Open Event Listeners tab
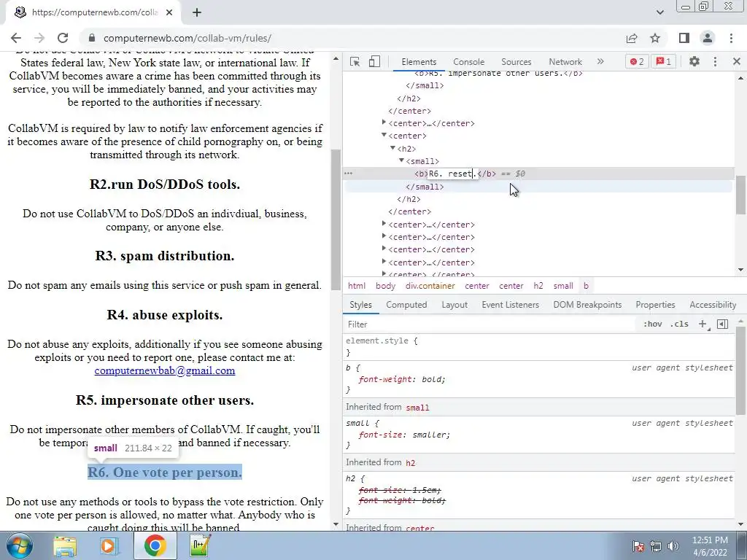This screenshot has height=560, width=747. [x=510, y=305]
